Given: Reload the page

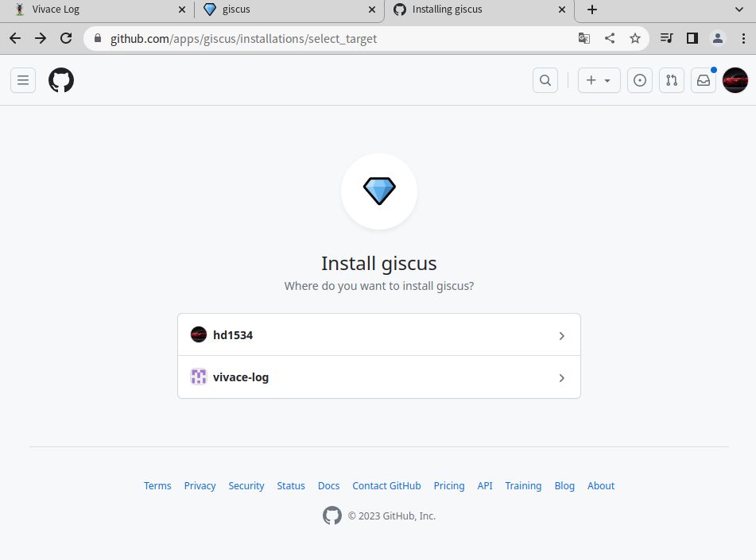Looking at the screenshot, I should pyautogui.click(x=66, y=39).
